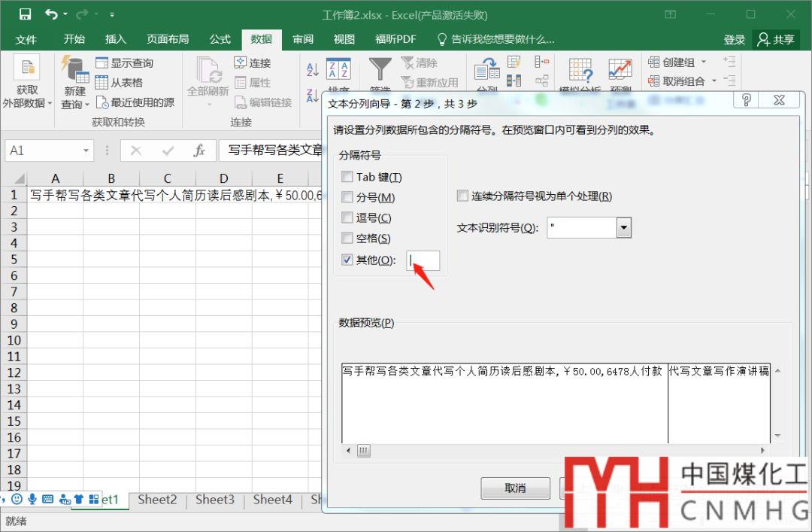Click the 取消 (Cancel) button in the wizard
Screen dimensions: 812x532
[515, 488]
